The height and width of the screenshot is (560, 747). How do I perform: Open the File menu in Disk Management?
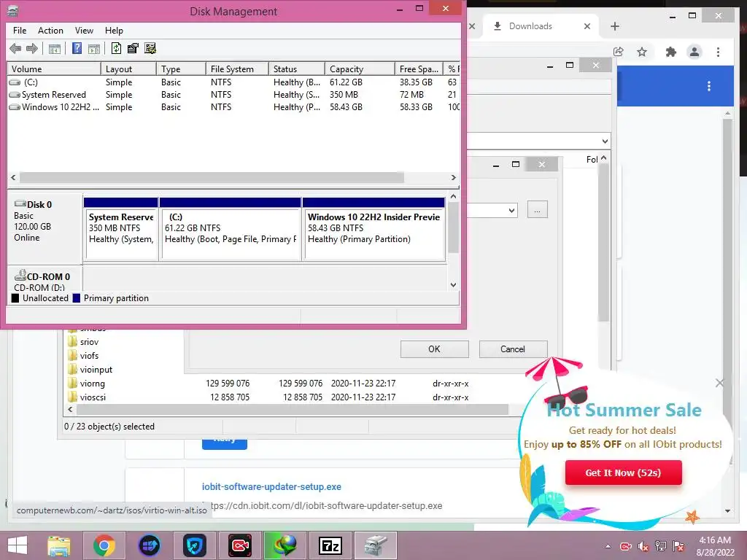click(x=20, y=31)
